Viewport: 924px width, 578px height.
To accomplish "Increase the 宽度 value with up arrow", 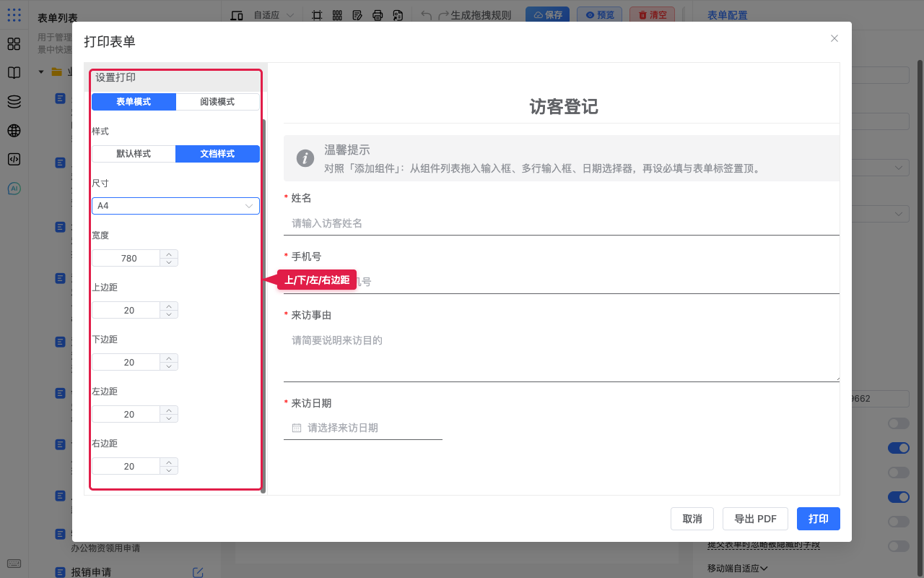I will [169, 254].
